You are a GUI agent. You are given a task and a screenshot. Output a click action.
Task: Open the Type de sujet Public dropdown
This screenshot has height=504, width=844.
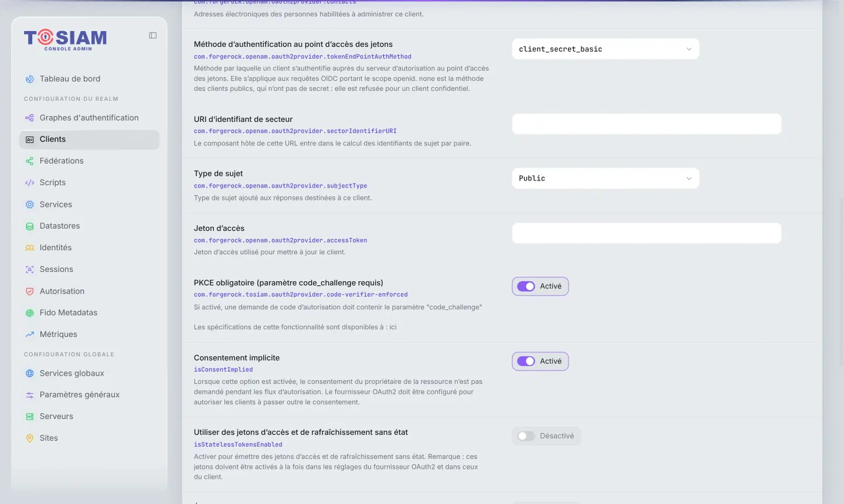tap(605, 178)
